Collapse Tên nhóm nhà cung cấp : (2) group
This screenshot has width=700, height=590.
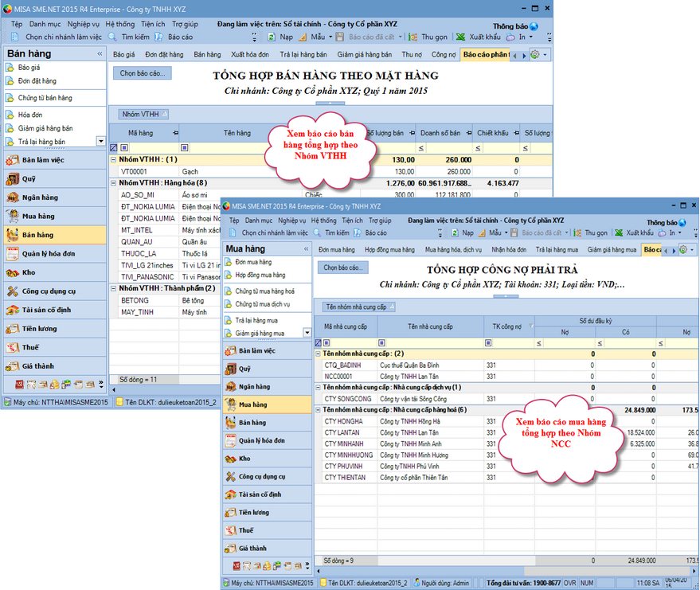pyautogui.click(x=318, y=354)
